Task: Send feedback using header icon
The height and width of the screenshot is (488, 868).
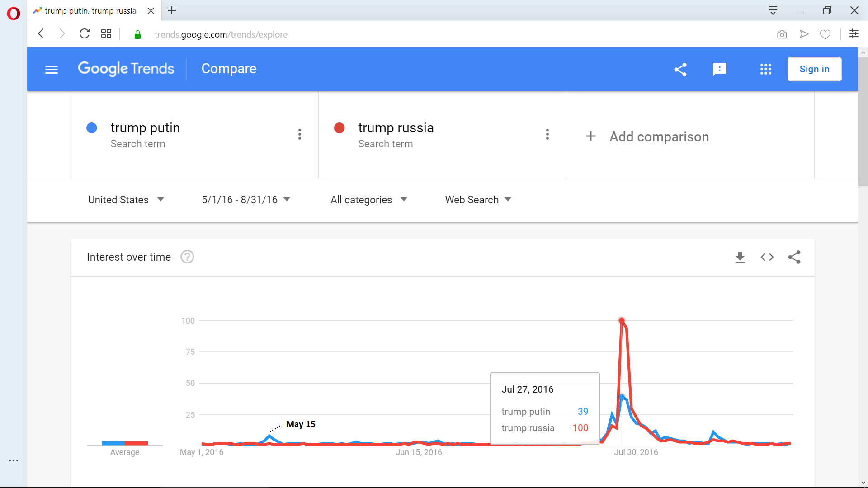Action: 719,69
